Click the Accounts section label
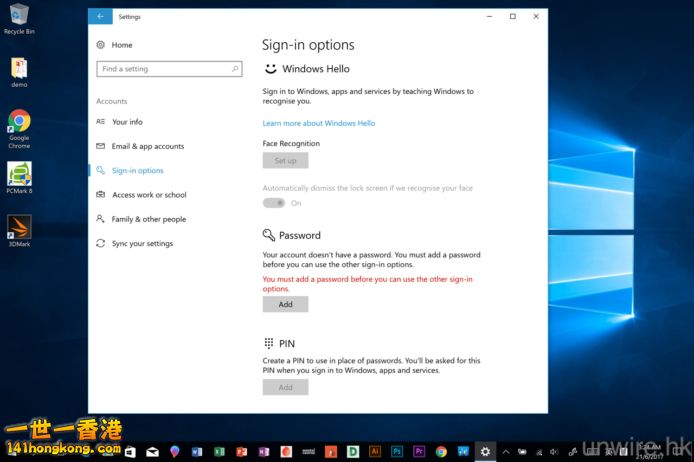Viewport: 694px width, 462px height. 112,101
